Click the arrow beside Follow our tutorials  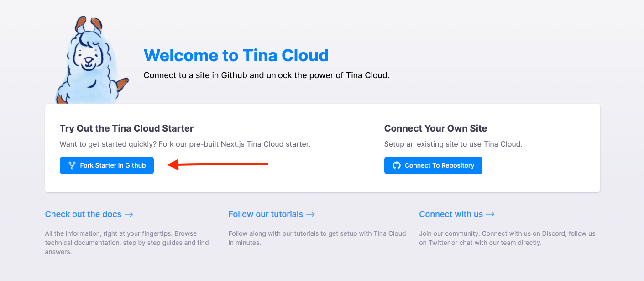point(310,214)
